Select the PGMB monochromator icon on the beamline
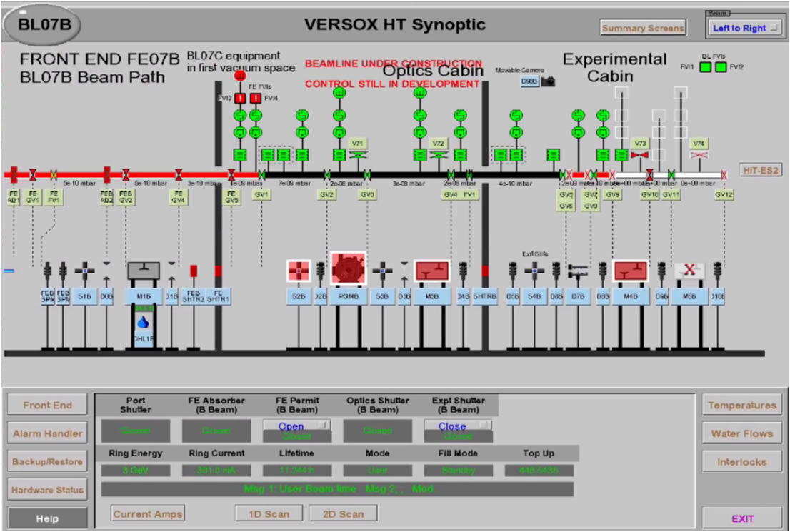 click(x=349, y=270)
